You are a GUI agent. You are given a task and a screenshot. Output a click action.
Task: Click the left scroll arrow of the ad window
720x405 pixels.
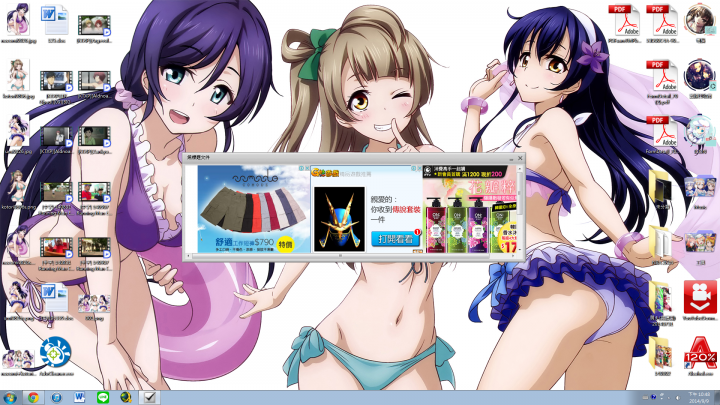point(188,256)
